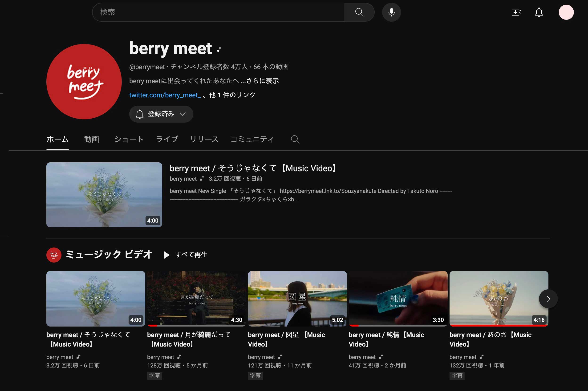Start voice search with microphone icon
The height and width of the screenshot is (391, 588).
pyautogui.click(x=391, y=12)
